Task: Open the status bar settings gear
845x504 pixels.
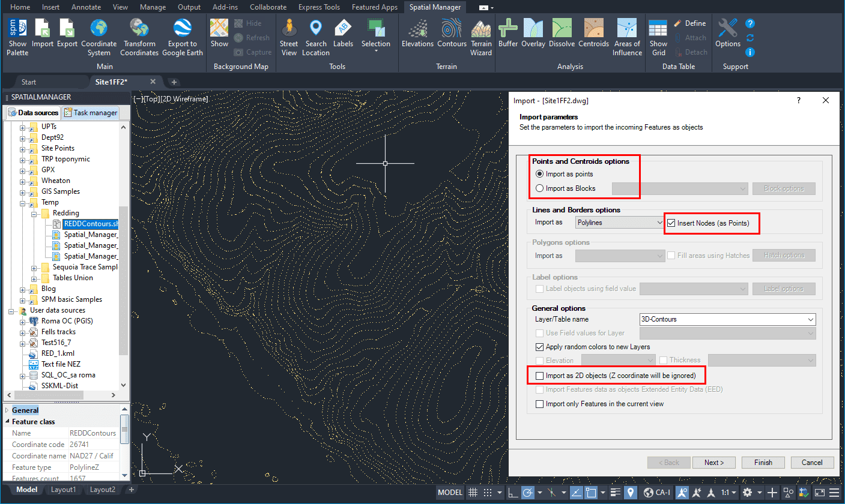Action: 747,493
